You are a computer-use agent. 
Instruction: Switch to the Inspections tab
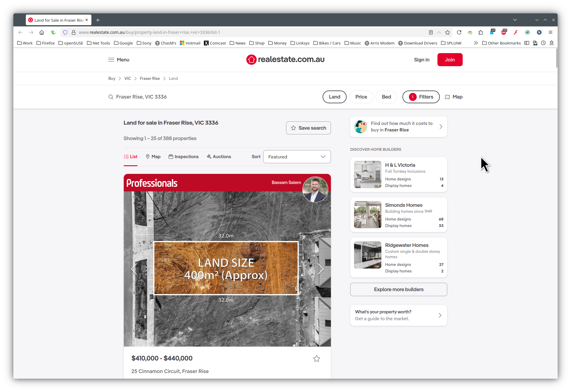coord(183,157)
